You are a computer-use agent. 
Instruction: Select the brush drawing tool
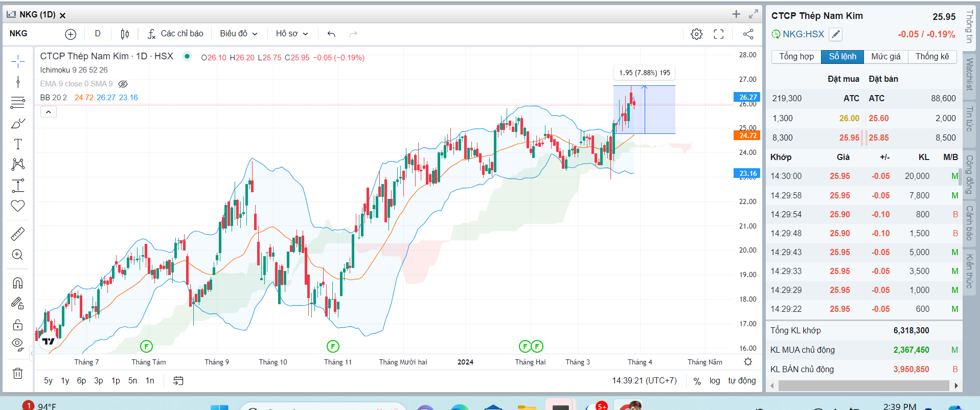coord(18,124)
